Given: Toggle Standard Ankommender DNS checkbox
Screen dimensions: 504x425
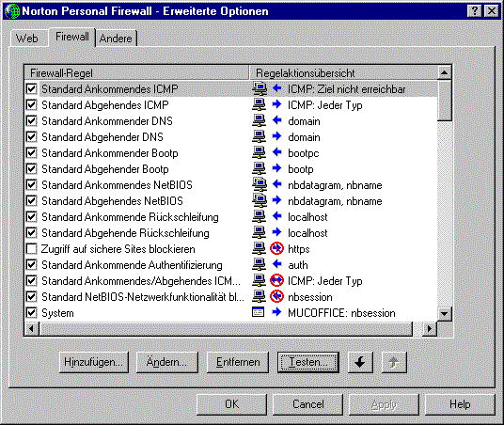Looking at the screenshot, I should [x=32, y=121].
